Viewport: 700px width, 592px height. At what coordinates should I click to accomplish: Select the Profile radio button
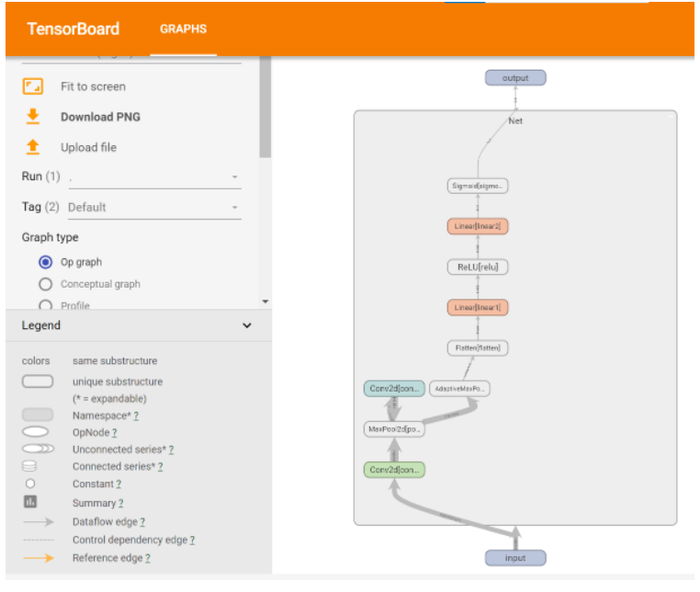tap(46, 305)
